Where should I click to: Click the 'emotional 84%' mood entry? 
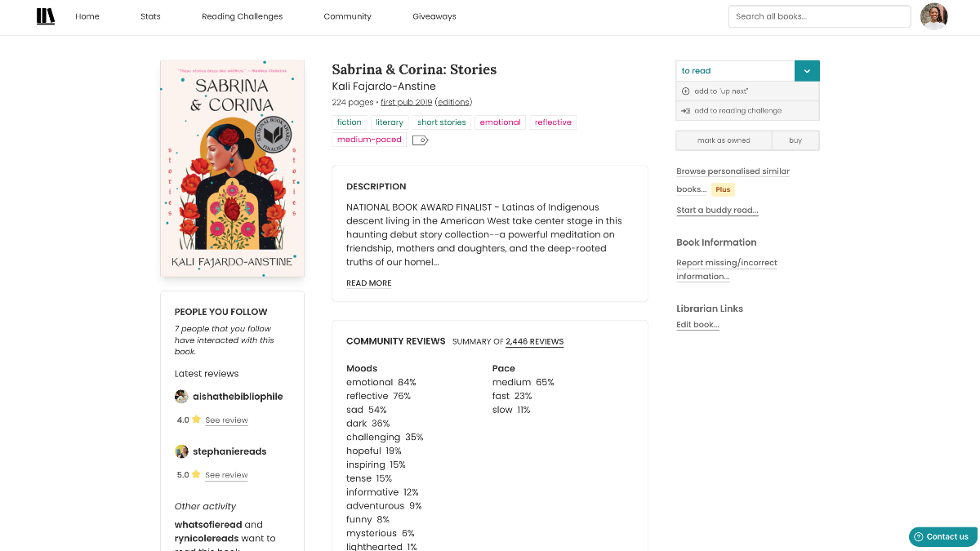(x=381, y=382)
